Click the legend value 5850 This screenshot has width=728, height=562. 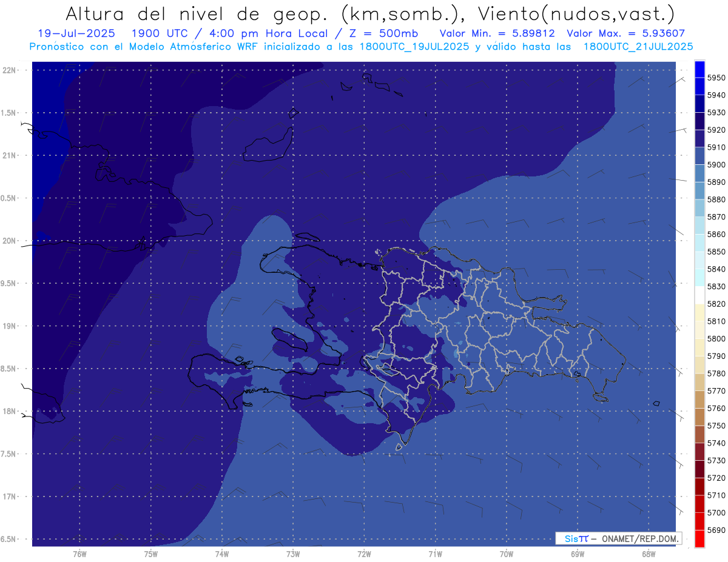click(716, 252)
